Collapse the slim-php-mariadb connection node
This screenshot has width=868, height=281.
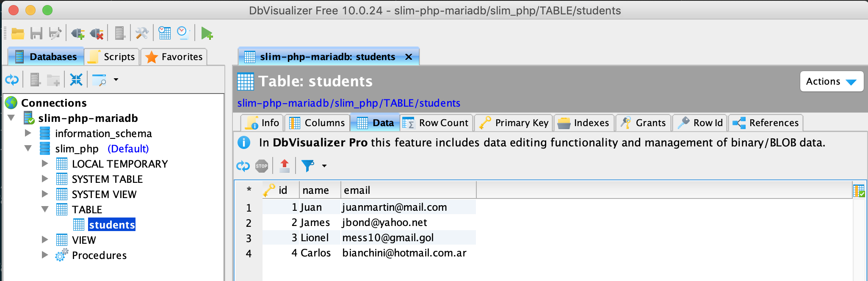click(11, 118)
